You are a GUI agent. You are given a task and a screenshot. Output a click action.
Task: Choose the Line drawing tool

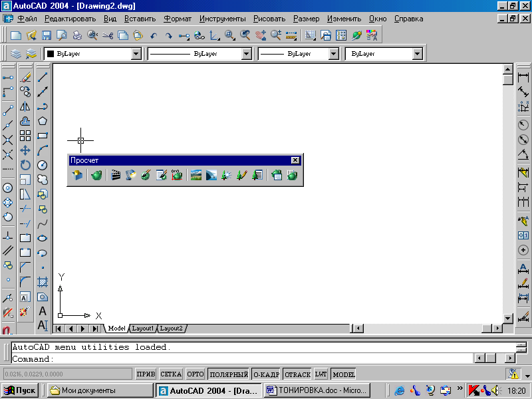click(43, 77)
